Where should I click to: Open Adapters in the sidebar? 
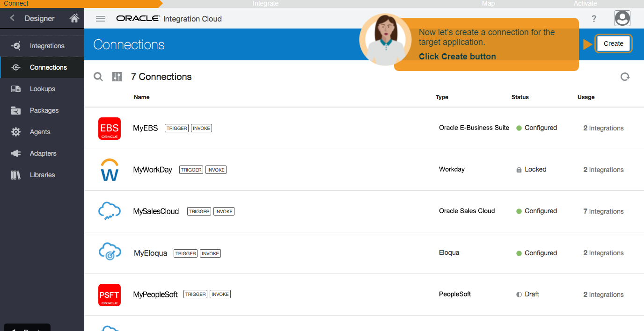tap(42, 153)
